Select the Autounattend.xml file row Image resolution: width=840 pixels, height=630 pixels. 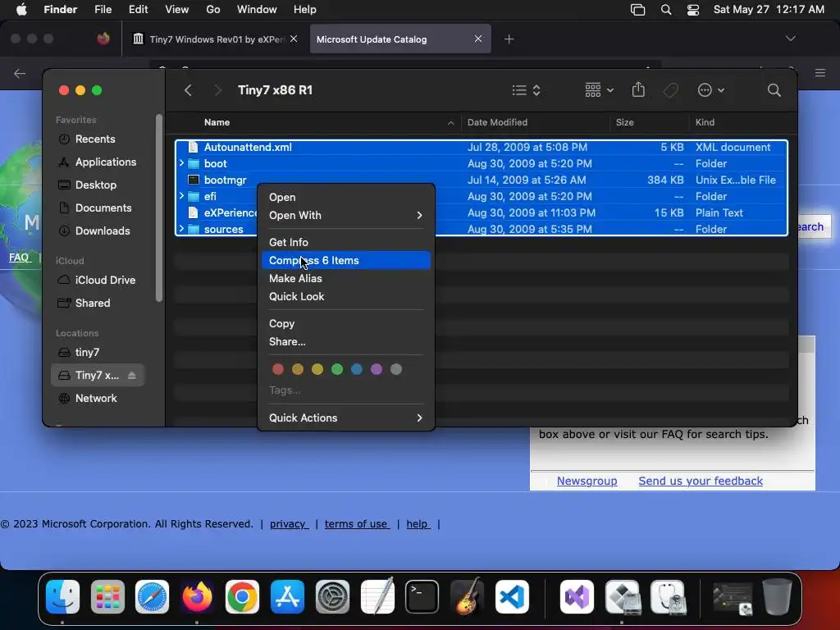tap(481, 148)
